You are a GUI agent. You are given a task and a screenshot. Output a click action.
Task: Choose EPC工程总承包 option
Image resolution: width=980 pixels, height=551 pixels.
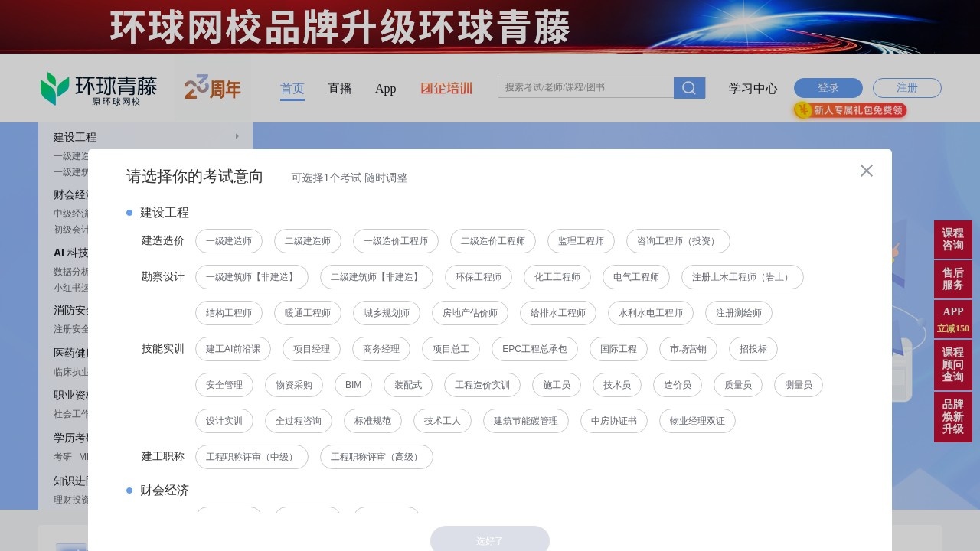535,349
